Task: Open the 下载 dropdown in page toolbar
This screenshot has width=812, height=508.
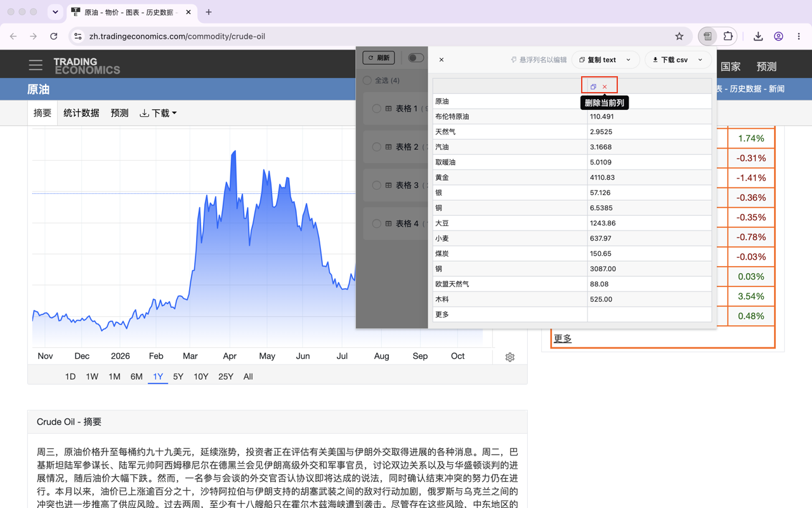Action: tap(158, 113)
